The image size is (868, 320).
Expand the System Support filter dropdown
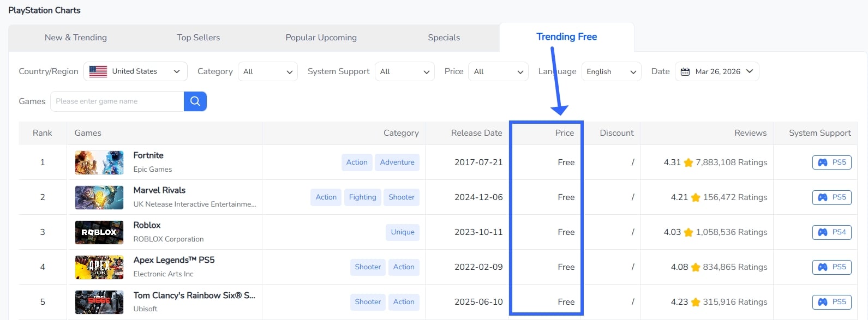tap(404, 71)
